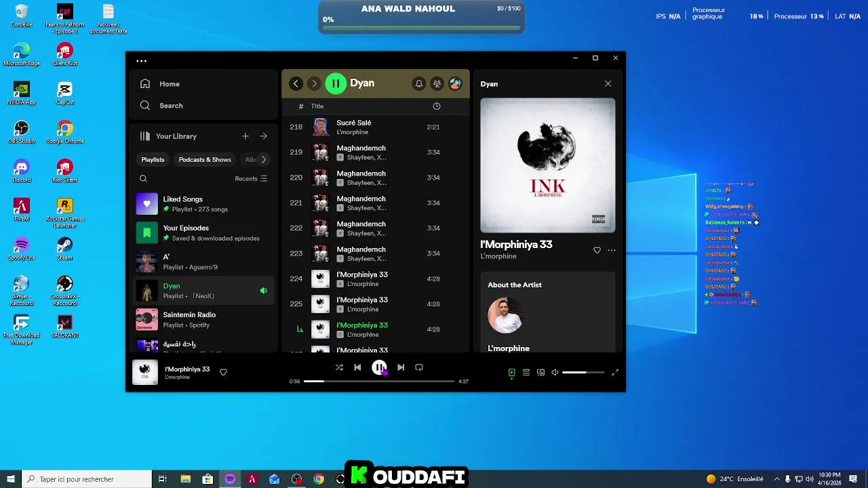Open more options for l'Morphiniya 33
Screen dimensions: 868x488
pos(612,250)
